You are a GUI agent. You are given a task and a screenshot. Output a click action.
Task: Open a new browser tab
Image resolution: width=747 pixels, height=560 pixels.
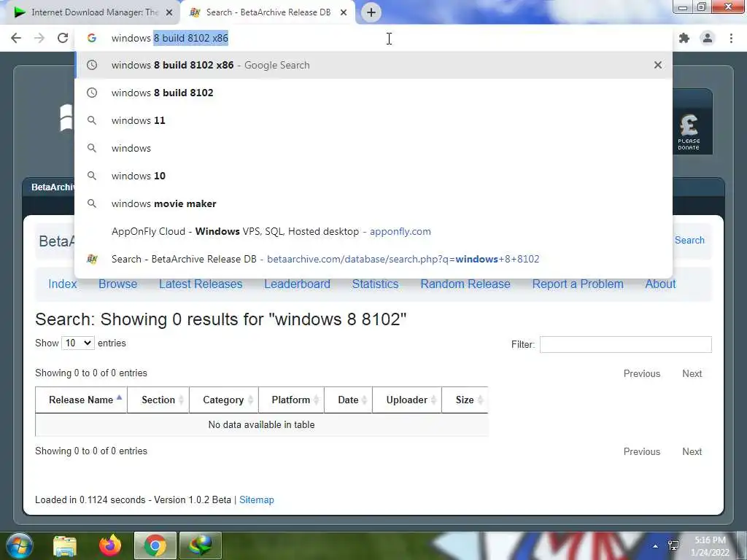371,12
